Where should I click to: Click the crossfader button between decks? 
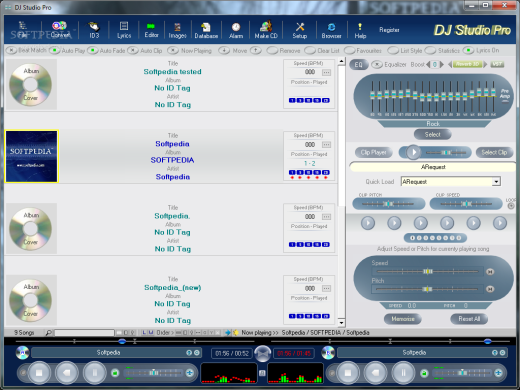[x=262, y=353]
